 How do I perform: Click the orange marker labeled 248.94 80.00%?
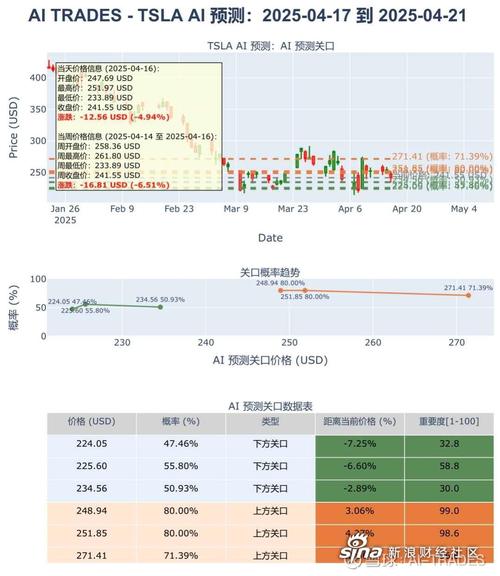281,290
